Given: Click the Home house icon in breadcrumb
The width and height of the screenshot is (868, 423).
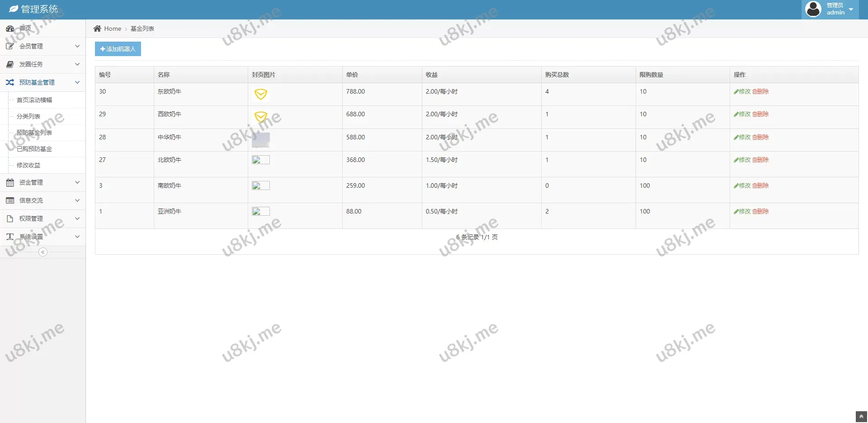Looking at the screenshot, I should [x=97, y=29].
